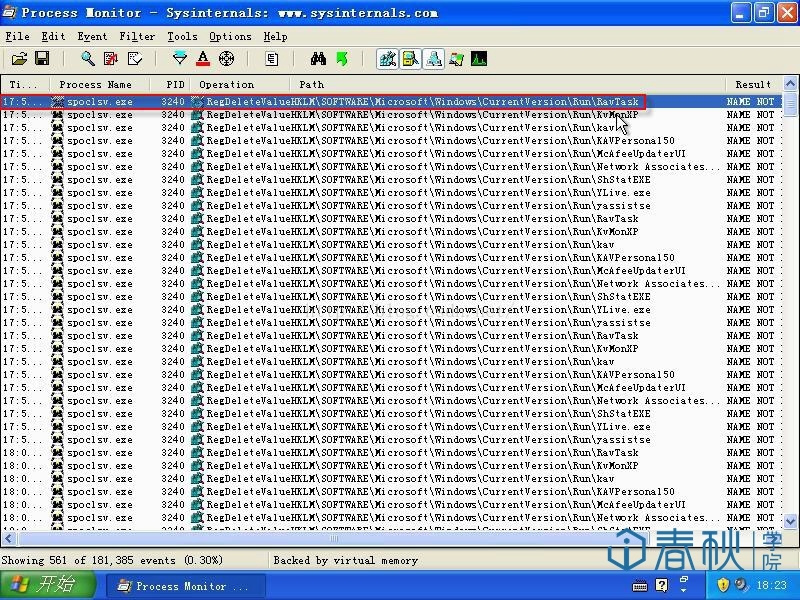Open Highlight settings with the red A icon

tap(203, 59)
